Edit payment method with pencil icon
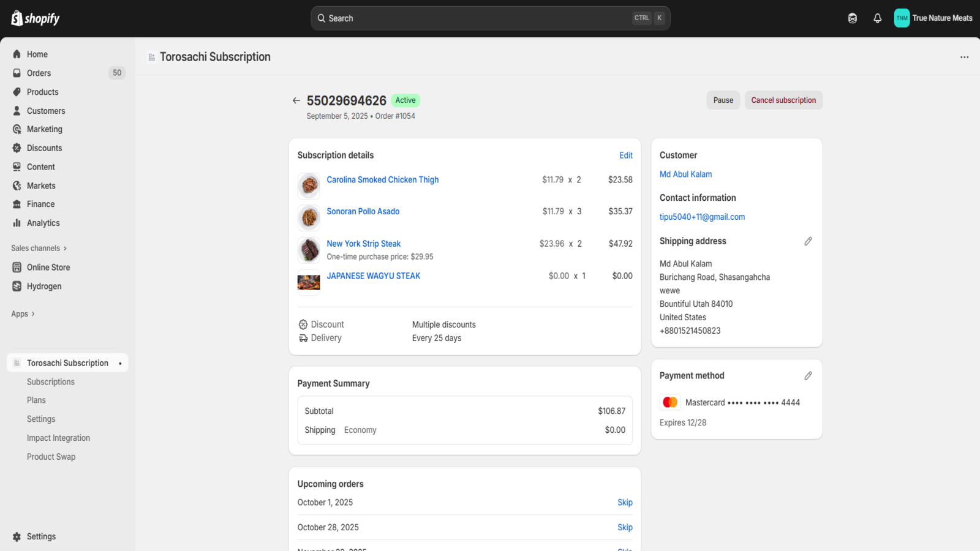 809,376
